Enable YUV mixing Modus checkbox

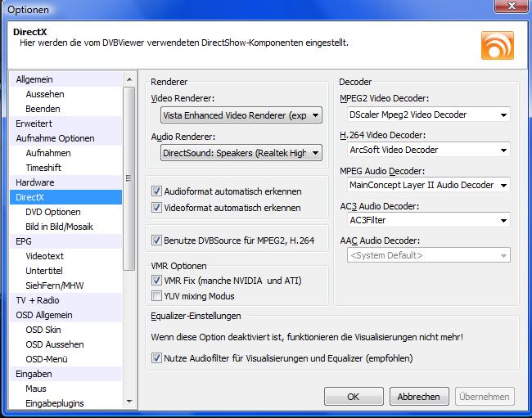pos(156,296)
